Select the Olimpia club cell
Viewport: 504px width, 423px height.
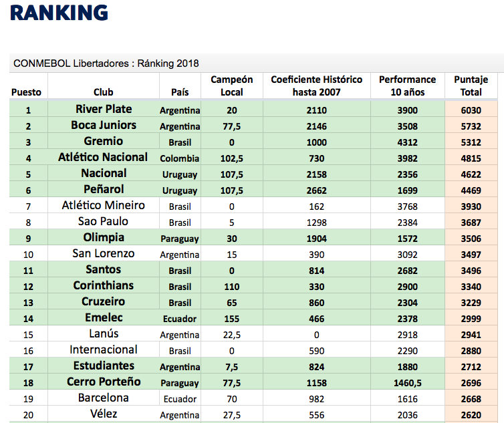(104, 237)
